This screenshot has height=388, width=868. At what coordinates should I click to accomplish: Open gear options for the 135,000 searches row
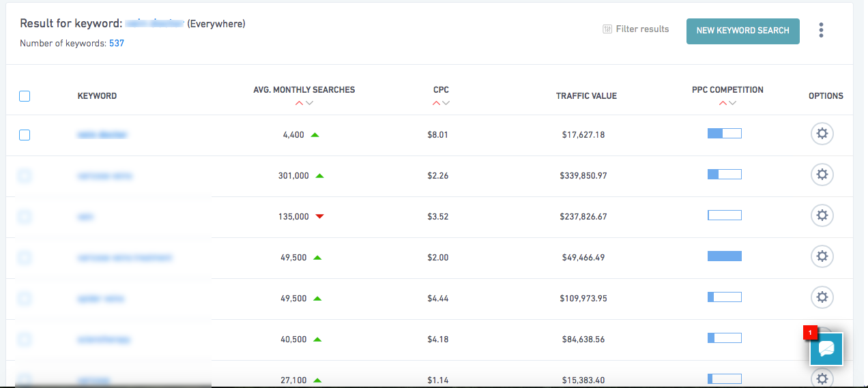(822, 216)
